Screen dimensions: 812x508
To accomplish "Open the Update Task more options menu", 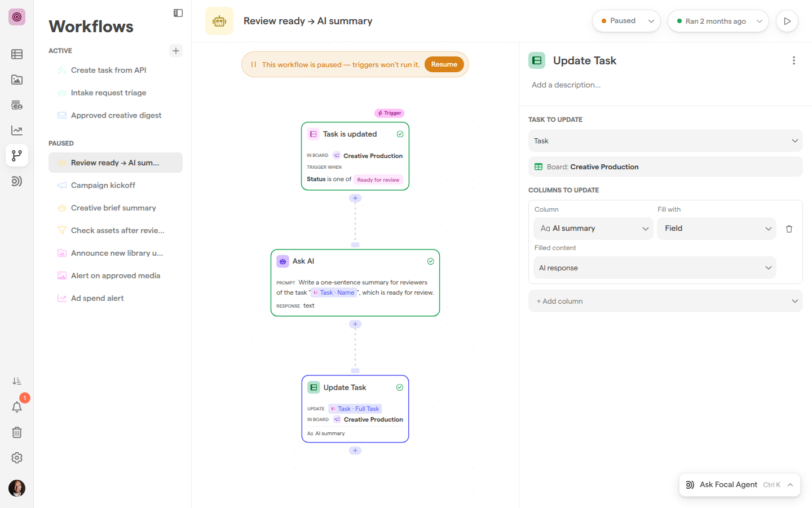I will [x=794, y=60].
